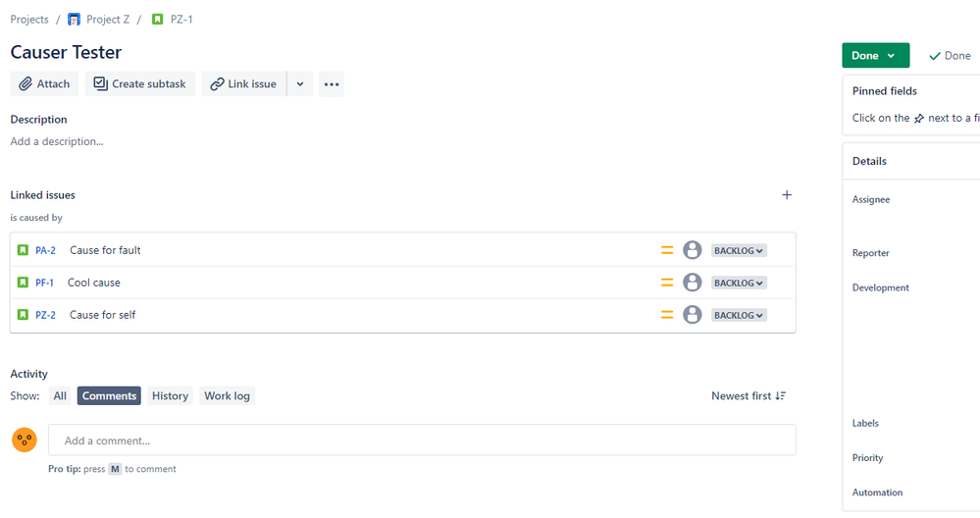The height and width of the screenshot is (518, 980).
Task: Click the Attach button
Action: pos(44,83)
